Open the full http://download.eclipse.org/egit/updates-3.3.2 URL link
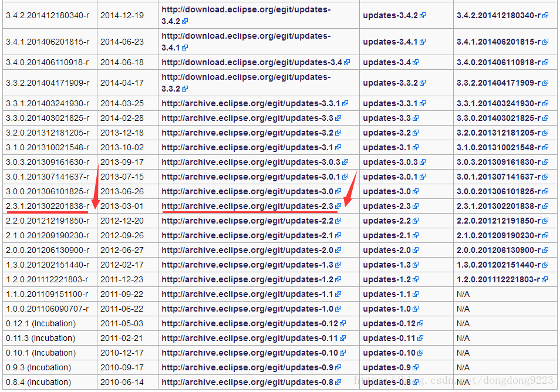 pyautogui.click(x=246, y=83)
